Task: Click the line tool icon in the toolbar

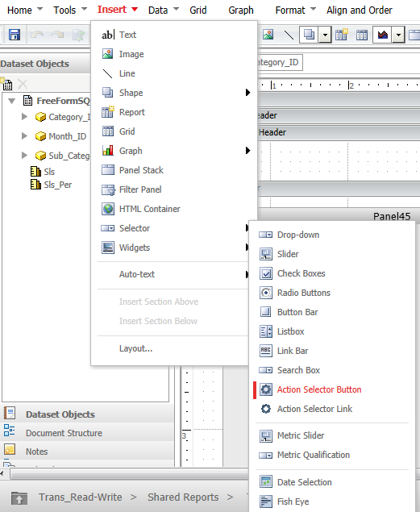Action: [x=289, y=35]
